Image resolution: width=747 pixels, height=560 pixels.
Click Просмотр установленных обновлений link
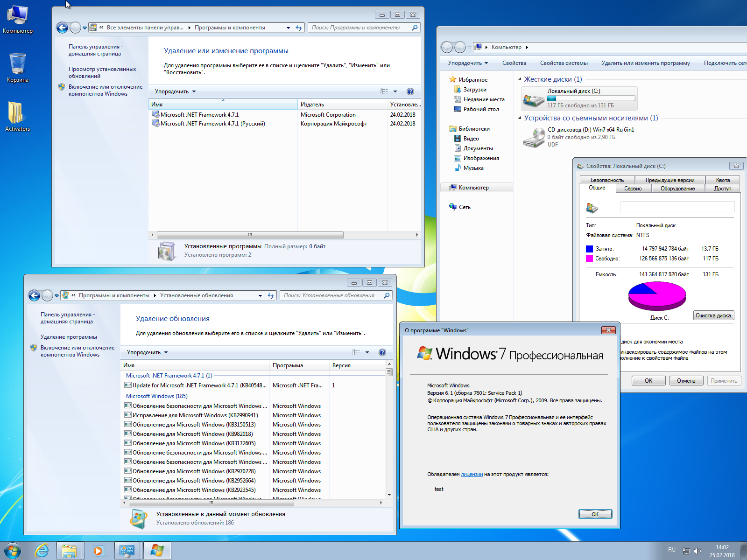[x=102, y=72]
